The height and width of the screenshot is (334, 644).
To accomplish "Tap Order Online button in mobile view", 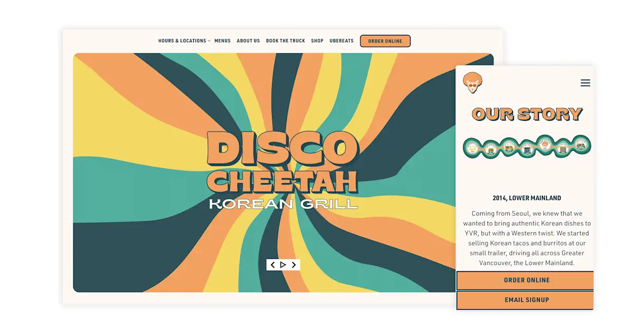I will pyautogui.click(x=526, y=280).
